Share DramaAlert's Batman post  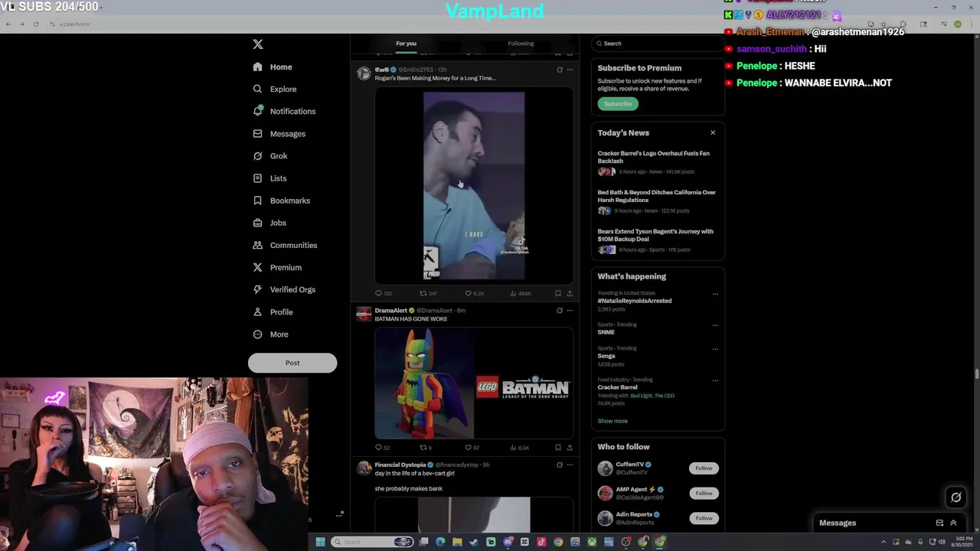[x=570, y=448]
